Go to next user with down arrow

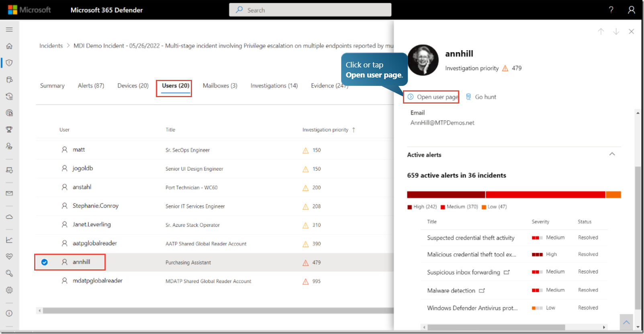pos(616,31)
